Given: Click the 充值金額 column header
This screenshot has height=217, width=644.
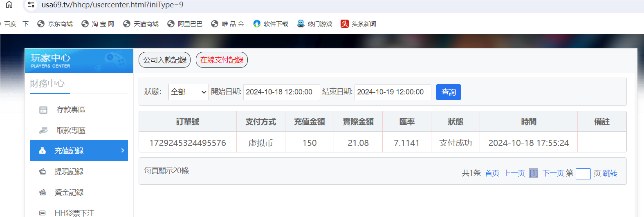Looking at the screenshot, I should tap(310, 122).
